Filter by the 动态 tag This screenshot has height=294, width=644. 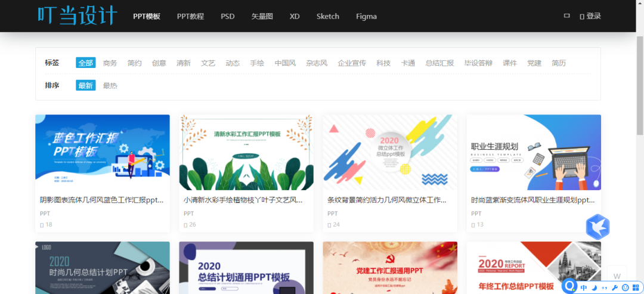233,63
